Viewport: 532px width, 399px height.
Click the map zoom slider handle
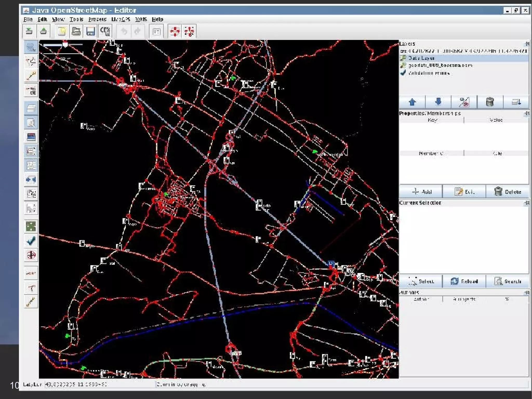(x=65, y=45)
